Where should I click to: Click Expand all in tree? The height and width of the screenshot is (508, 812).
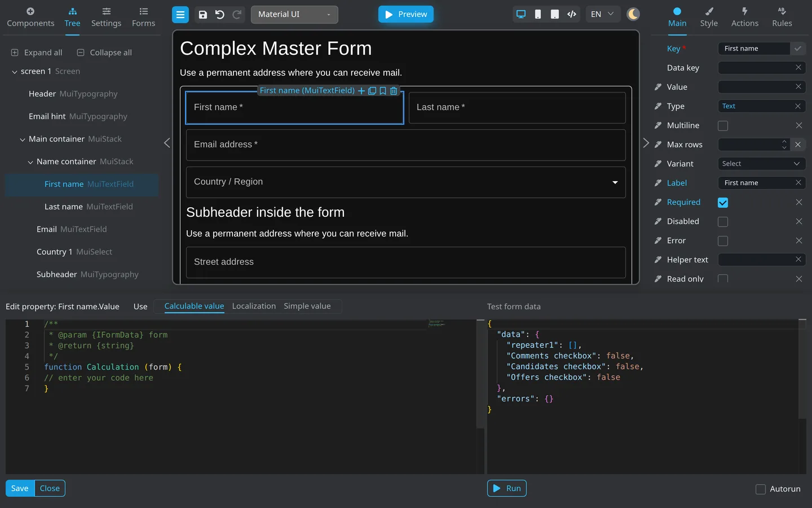[x=37, y=52]
